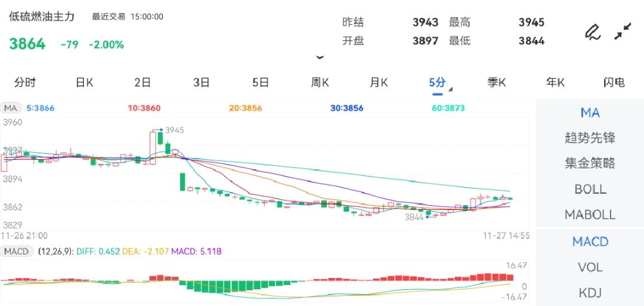Switch to the 闪电 tab
Image resolution: width=644 pixels, height=306 pixels.
point(614,82)
